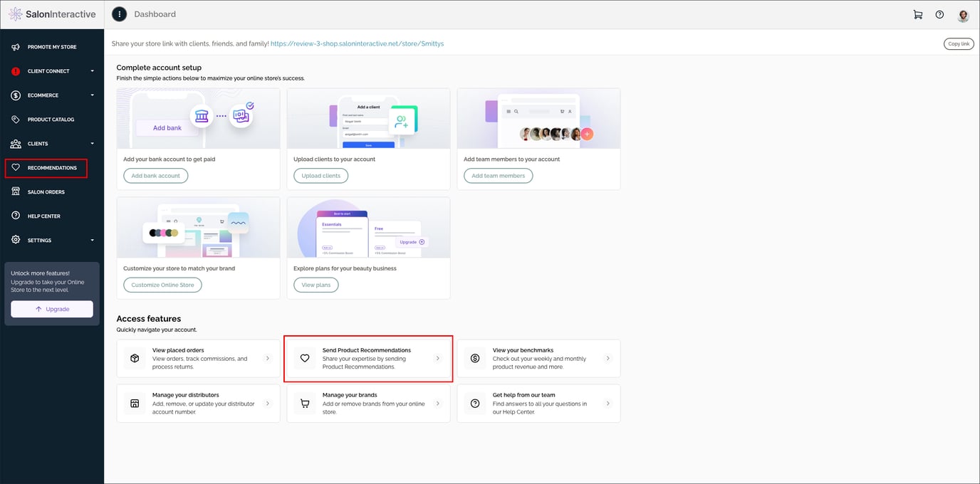Click the Recommendations heart icon in sidebar
This screenshot has width=980, height=484.
(x=16, y=167)
